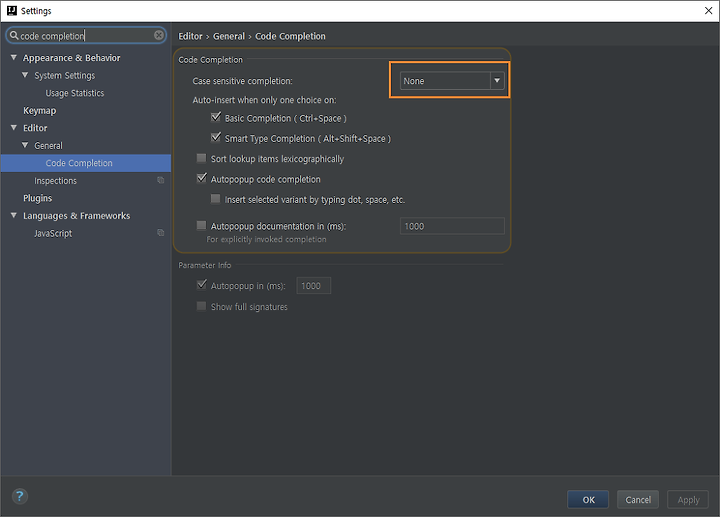Screen dimensions: 720x517
Task: Select System Settings label in tree
Action: coord(65,75)
